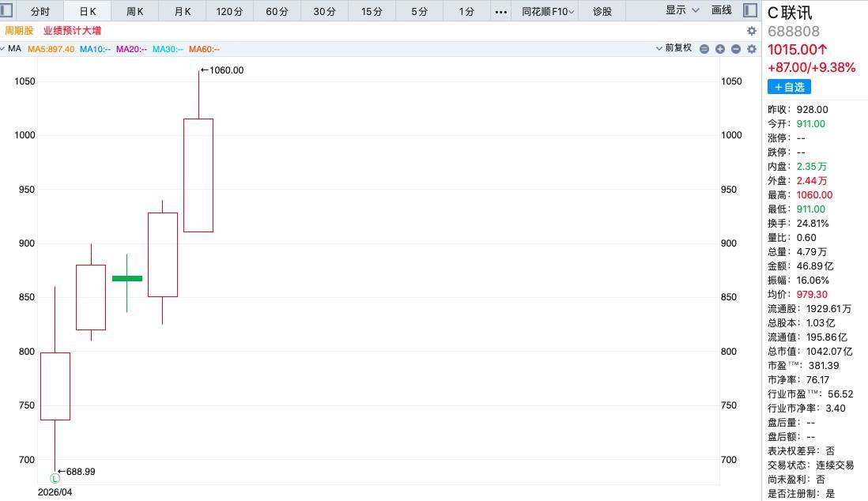The height and width of the screenshot is (501, 868).
Task: Switch to the 60分 period tab
Action: [x=277, y=12]
